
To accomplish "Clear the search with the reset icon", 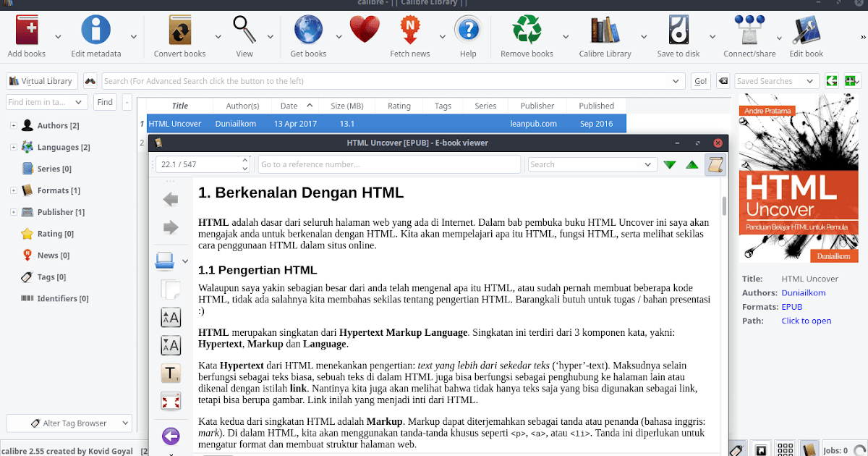I will pos(723,81).
